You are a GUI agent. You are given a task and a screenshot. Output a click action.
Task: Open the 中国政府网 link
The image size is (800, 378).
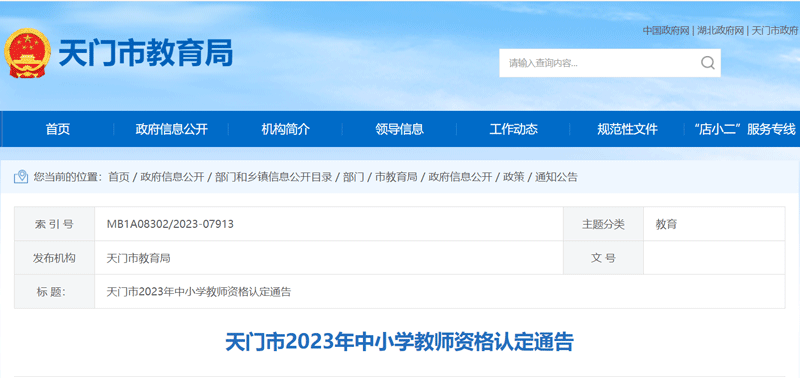666,31
